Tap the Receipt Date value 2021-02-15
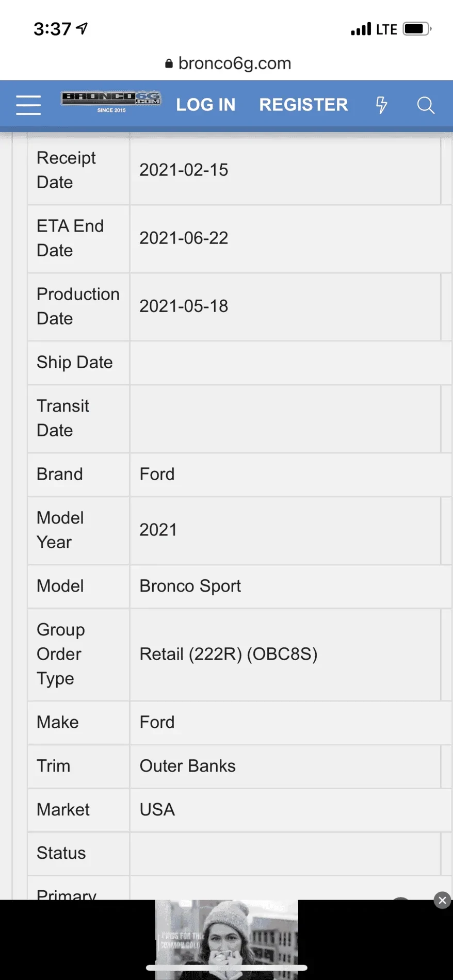Viewport: 453px width, 980px height. point(184,170)
